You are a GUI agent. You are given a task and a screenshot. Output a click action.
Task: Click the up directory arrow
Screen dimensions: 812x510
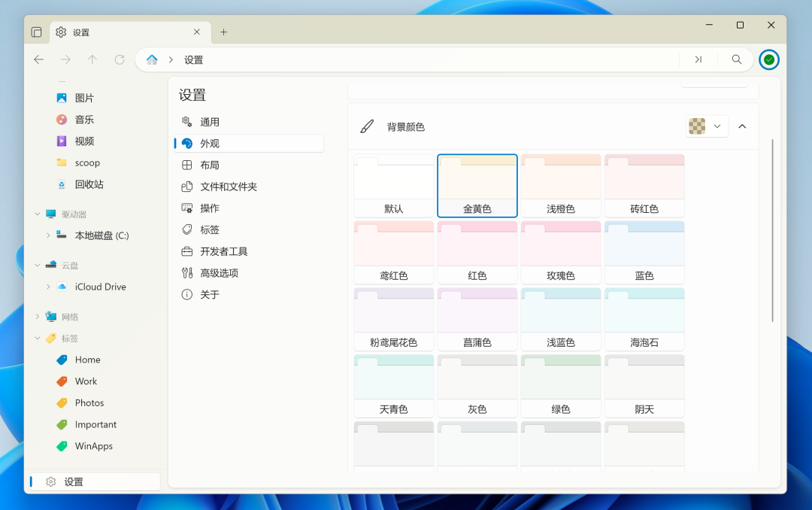point(92,59)
